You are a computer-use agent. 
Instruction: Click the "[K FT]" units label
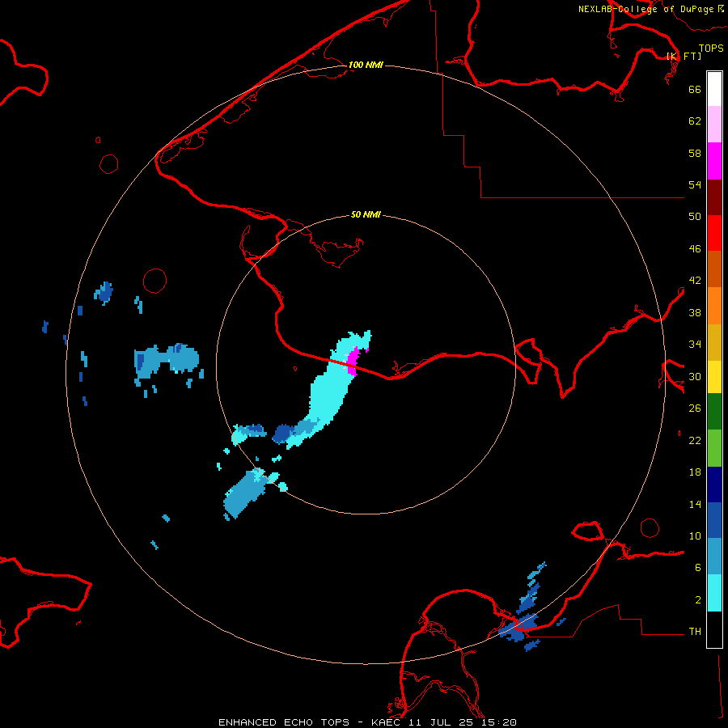(684, 56)
